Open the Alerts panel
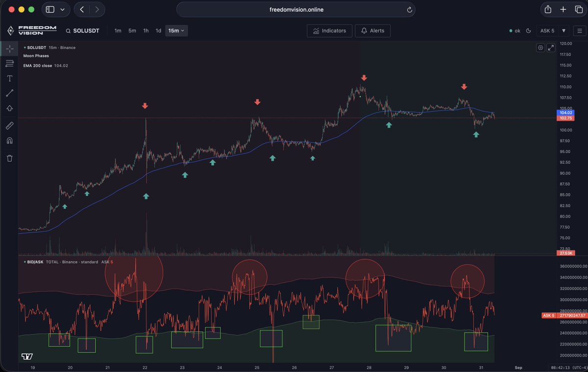The width and height of the screenshot is (588, 372). click(x=372, y=31)
